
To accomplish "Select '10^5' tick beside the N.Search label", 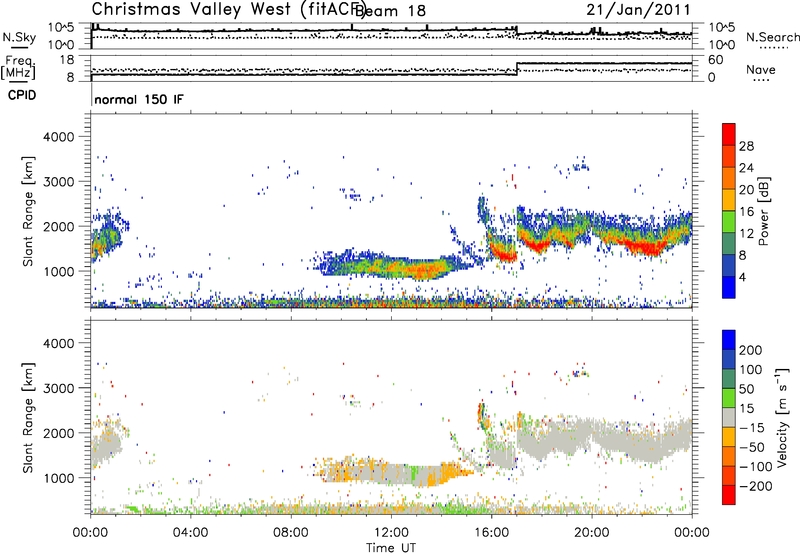I will [x=722, y=28].
